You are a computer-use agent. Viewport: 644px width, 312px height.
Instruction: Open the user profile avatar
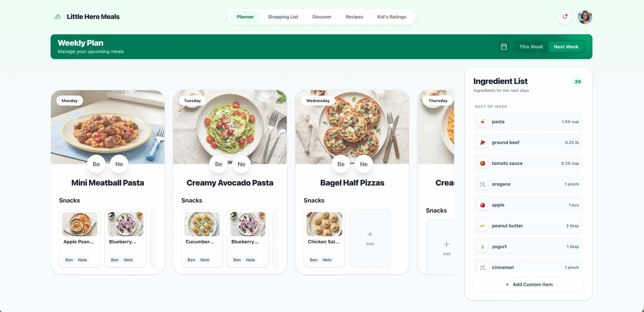click(x=585, y=17)
